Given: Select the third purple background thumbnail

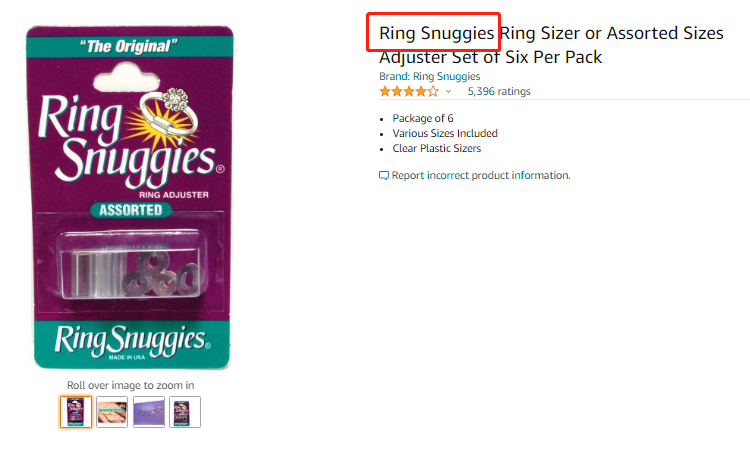Looking at the screenshot, I should point(149,412).
